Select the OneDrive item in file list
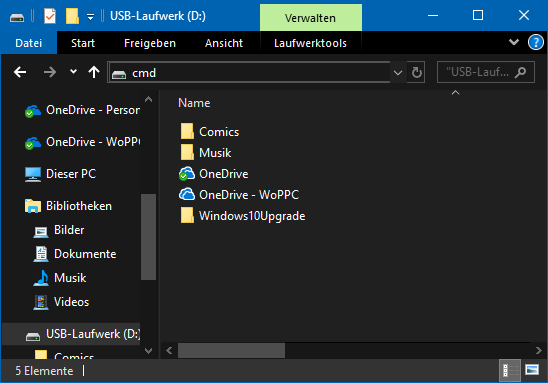The image size is (548, 383). 214,174
